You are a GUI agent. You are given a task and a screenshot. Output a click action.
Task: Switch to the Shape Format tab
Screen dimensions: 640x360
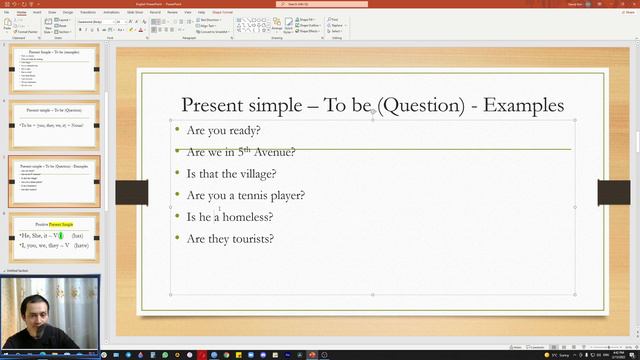click(x=222, y=12)
